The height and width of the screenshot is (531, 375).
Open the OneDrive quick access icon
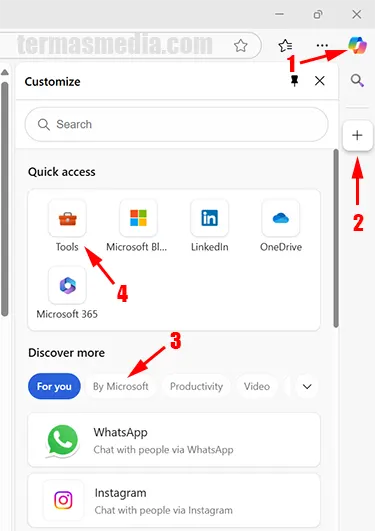[x=280, y=218]
